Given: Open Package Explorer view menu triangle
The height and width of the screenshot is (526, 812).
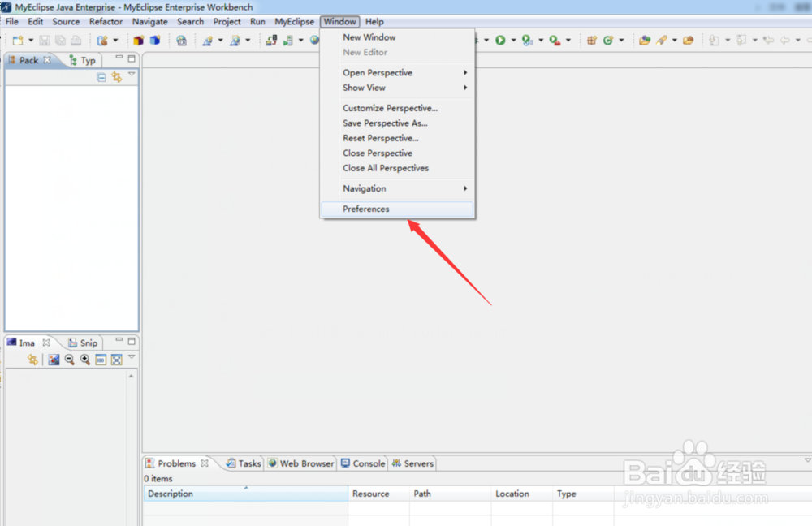Looking at the screenshot, I should tap(132, 75).
